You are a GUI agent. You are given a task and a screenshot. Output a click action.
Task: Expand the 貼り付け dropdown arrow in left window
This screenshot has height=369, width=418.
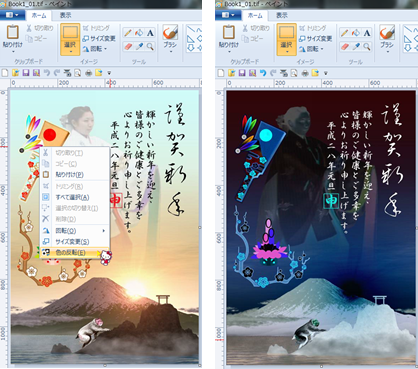pyautogui.click(x=13, y=52)
